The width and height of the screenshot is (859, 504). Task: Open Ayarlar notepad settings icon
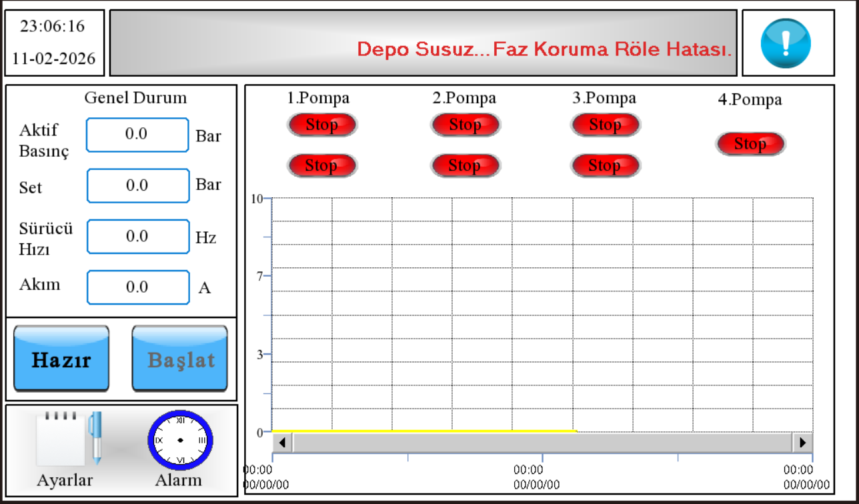coord(68,439)
